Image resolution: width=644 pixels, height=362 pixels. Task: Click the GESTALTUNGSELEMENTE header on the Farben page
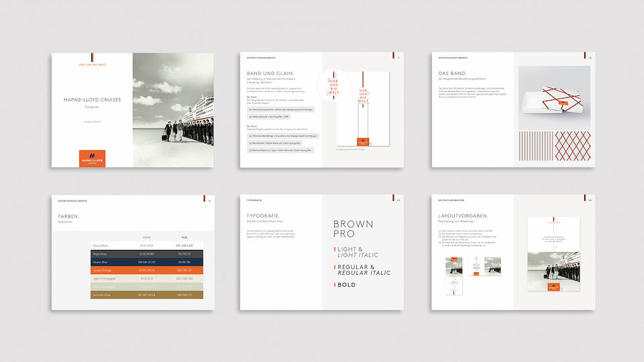click(x=72, y=201)
